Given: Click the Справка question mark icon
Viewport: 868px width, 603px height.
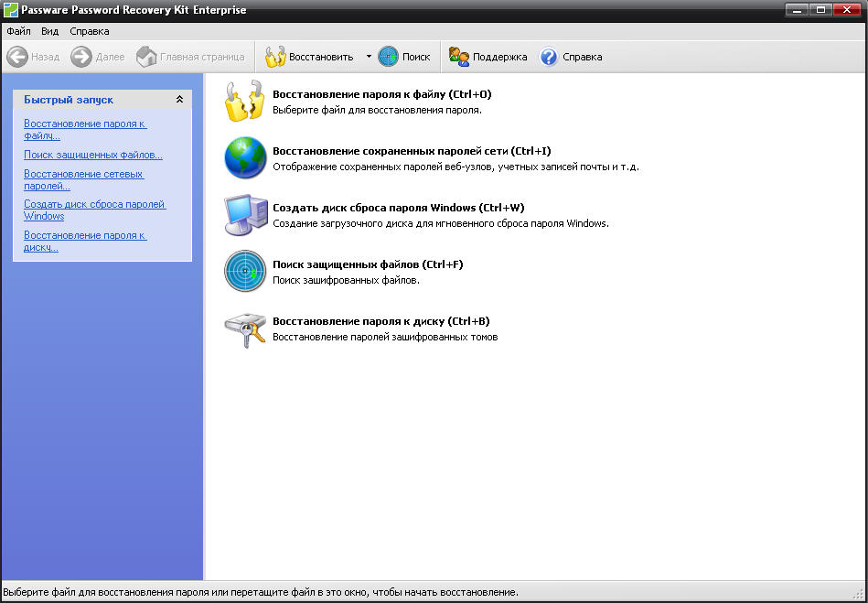Looking at the screenshot, I should [549, 57].
